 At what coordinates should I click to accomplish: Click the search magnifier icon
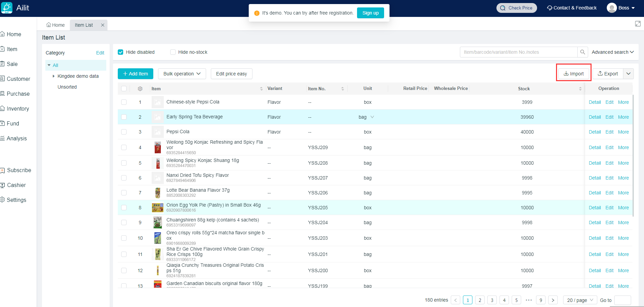[x=582, y=52]
